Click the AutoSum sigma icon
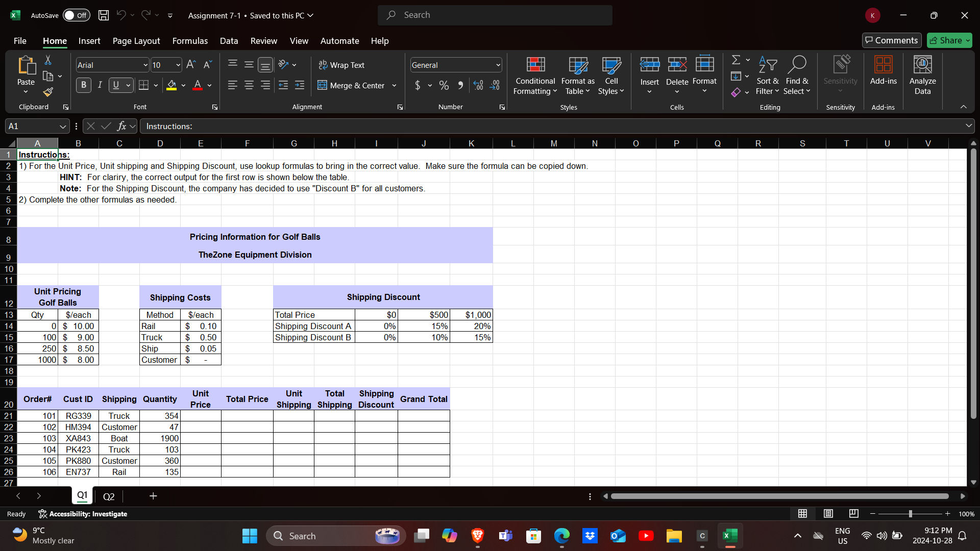 coord(736,60)
